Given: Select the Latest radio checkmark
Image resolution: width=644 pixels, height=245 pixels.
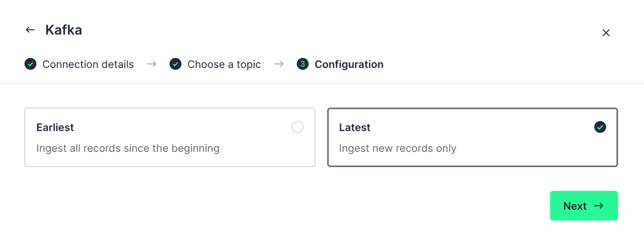Looking at the screenshot, I should (x=600, y=127).
